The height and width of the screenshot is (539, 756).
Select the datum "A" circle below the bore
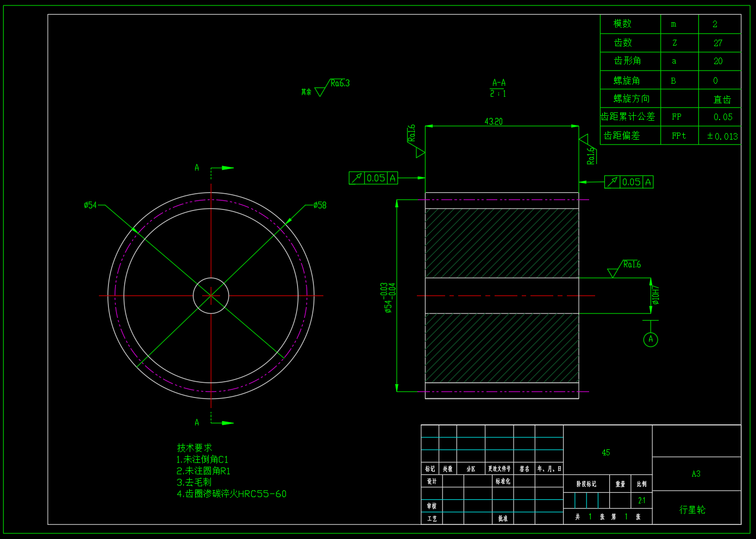click(x=651, y=340)
